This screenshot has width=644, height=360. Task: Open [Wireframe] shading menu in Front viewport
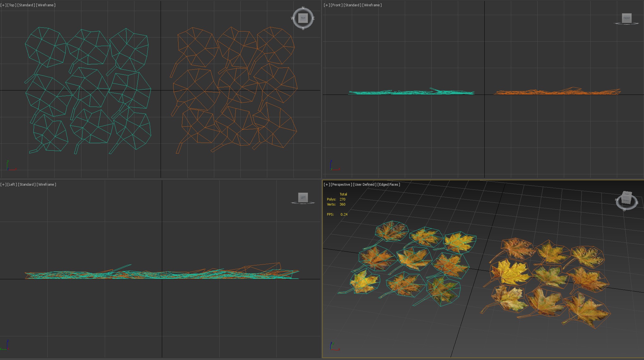coord(372,5)
